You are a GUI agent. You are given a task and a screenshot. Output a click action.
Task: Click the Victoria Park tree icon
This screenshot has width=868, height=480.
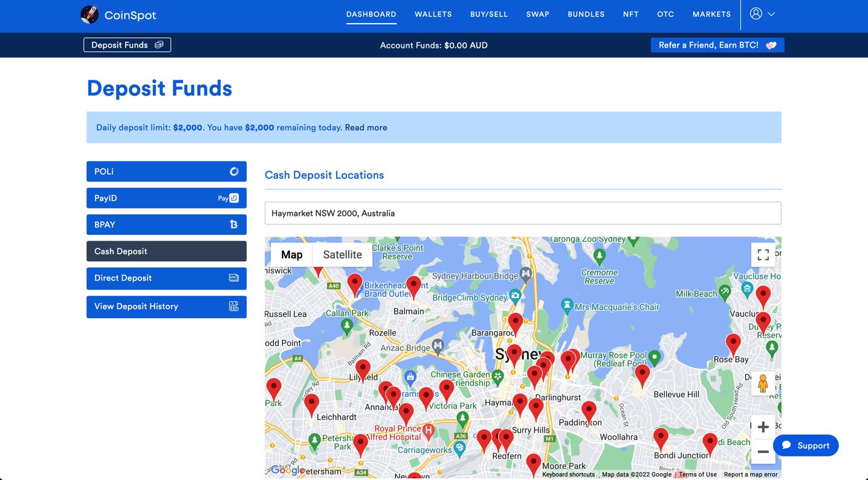[462, 418]
